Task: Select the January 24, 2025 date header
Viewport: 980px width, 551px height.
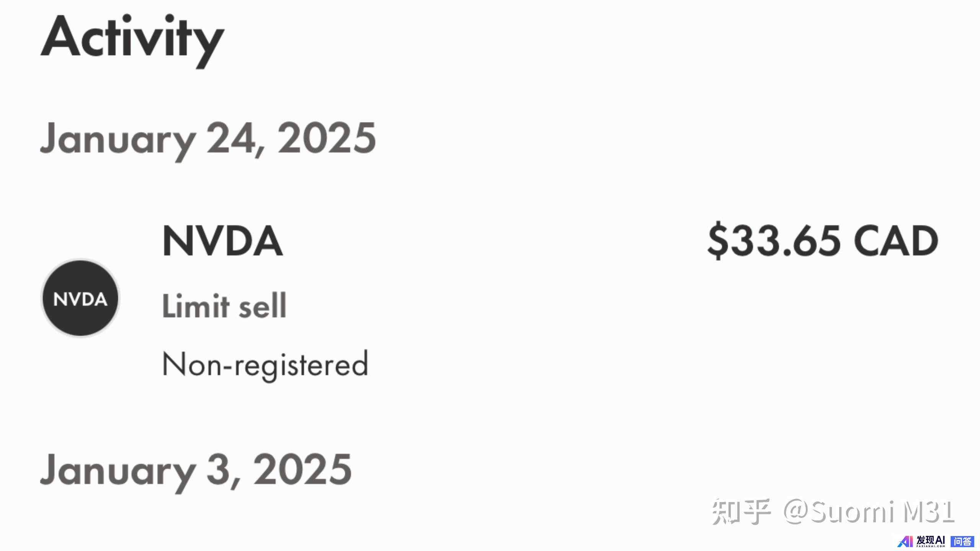Action: coord(208,139)
